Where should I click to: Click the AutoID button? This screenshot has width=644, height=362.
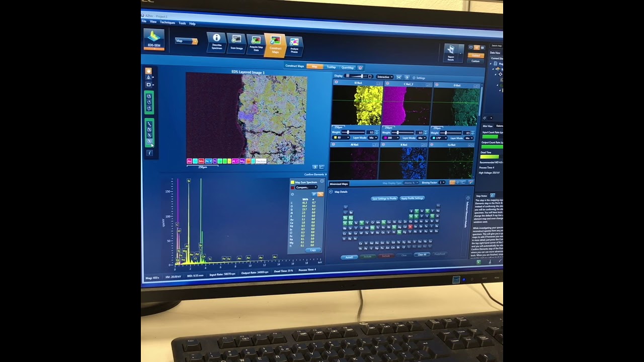(x=349, y=257)
